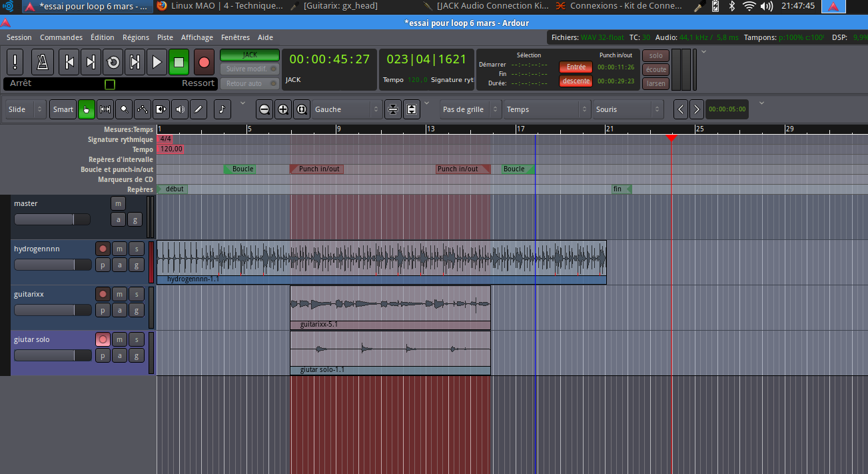Image resolution: width=868 pixels, height=474 pixels.
Task: Open the Pas de grille dropdown
Action: point(470,109)
